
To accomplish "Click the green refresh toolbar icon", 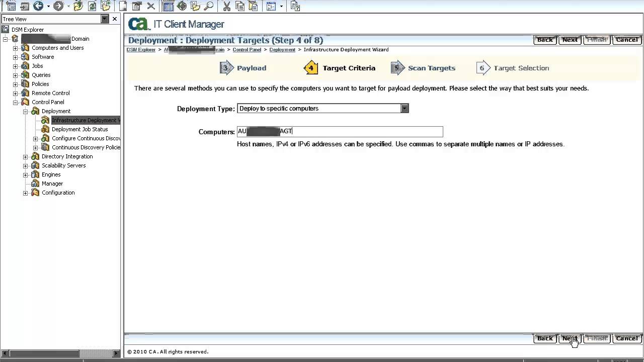I will tap(92, 6).
